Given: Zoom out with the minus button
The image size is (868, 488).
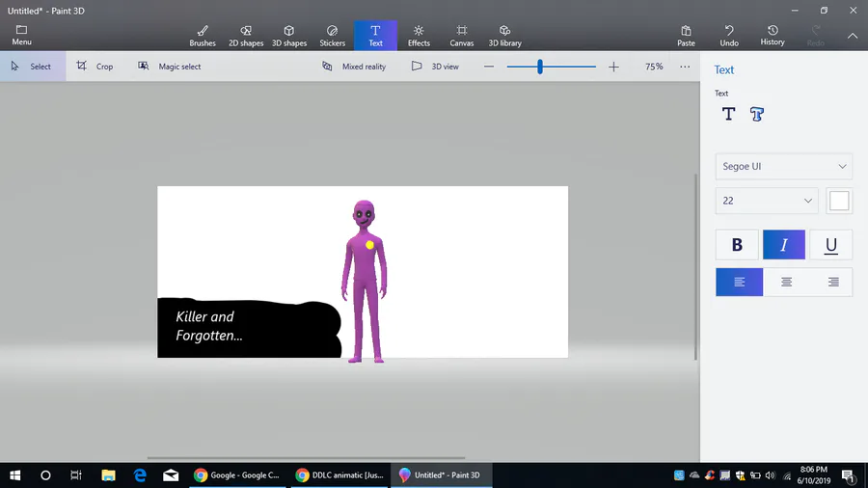Looking at the screenshot, I should (489, 67).
